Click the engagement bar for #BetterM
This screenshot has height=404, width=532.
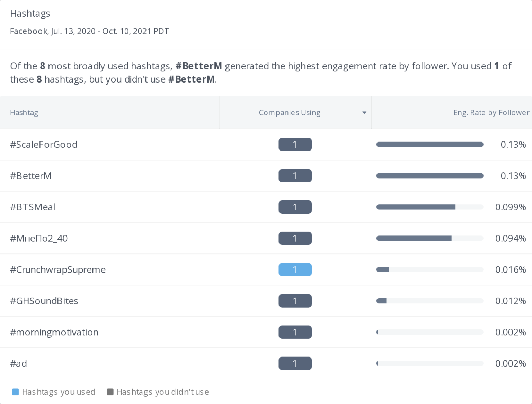(430, 175)
